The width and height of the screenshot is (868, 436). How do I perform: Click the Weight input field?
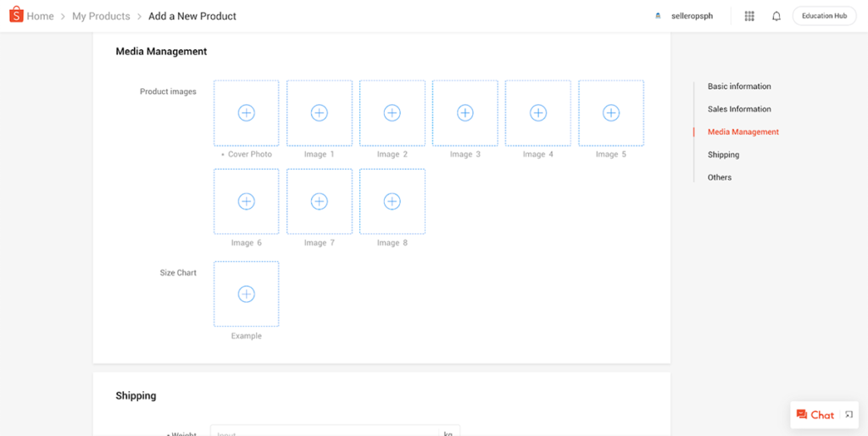click(x=326, y=431)
